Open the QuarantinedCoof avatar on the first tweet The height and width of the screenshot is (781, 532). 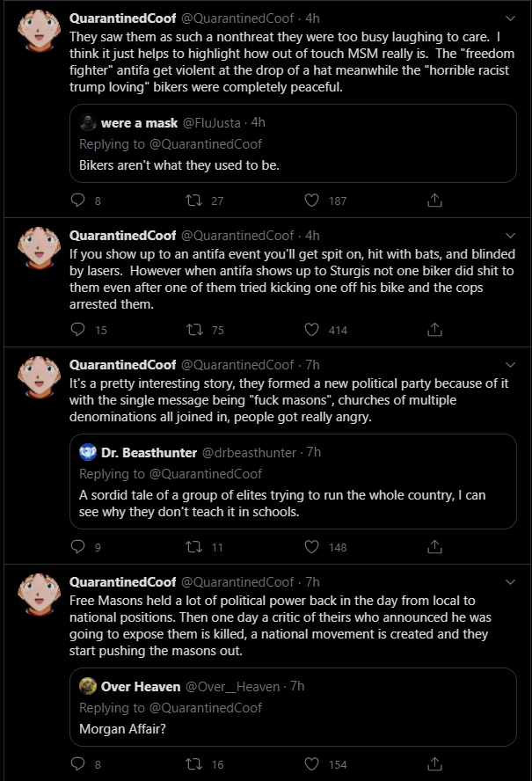pyautogui.click(x=39, y=31)
